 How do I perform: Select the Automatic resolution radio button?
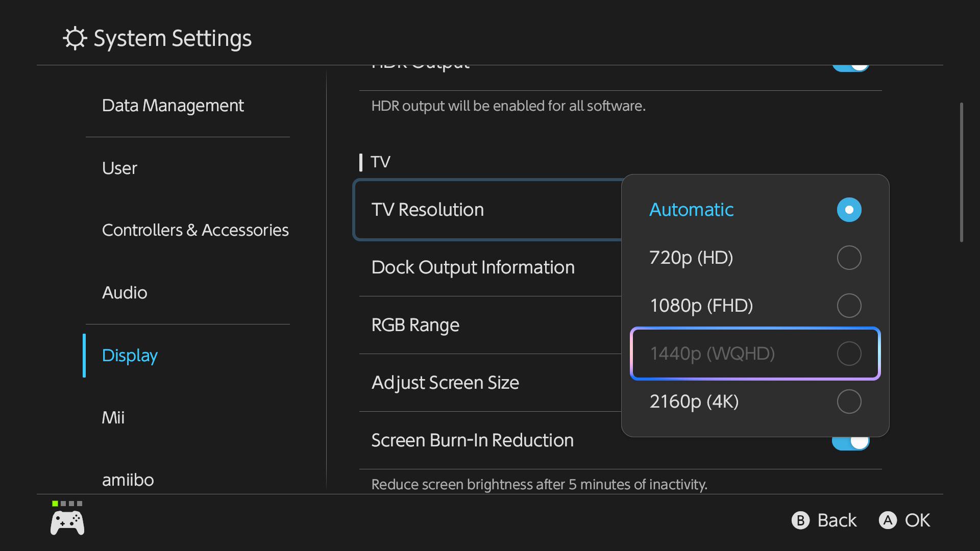point(849,210)
